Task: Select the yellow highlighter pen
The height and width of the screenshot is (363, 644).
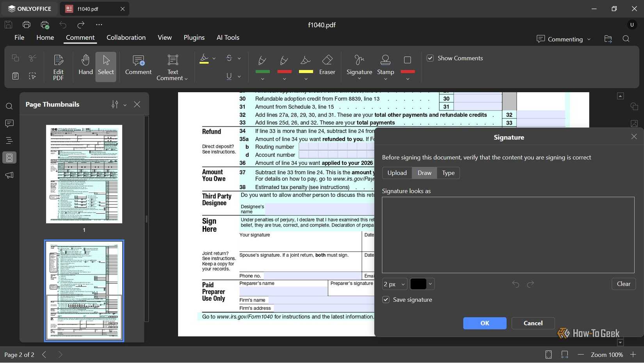Action: point(306,63)
